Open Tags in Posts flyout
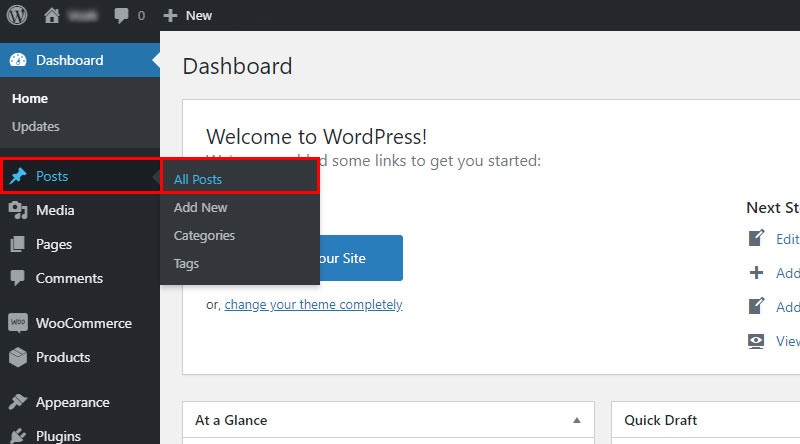This screenshot has height=444, width=800. (186, 264)
